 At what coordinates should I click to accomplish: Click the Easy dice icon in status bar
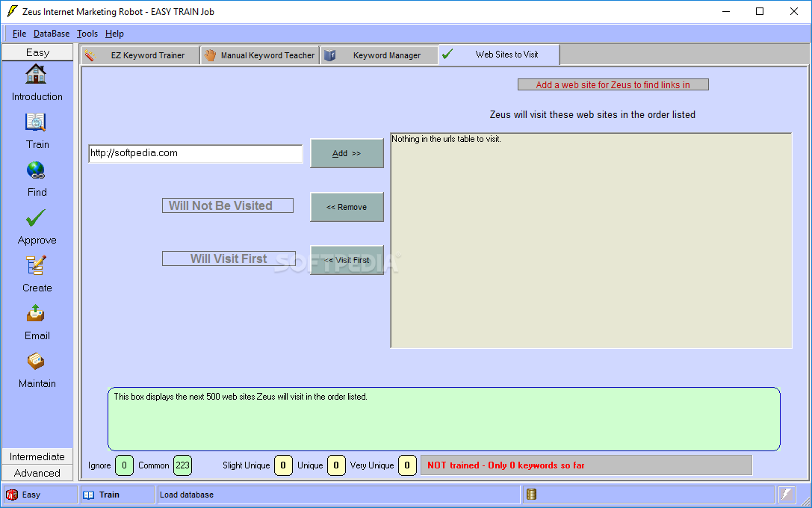(x=11, y=495)
